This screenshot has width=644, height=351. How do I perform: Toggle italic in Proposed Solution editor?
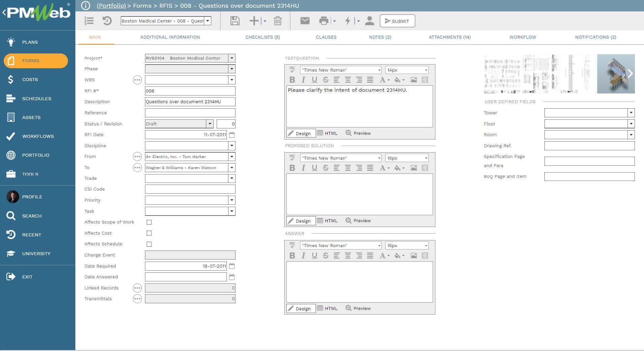[x=303, y=168]
